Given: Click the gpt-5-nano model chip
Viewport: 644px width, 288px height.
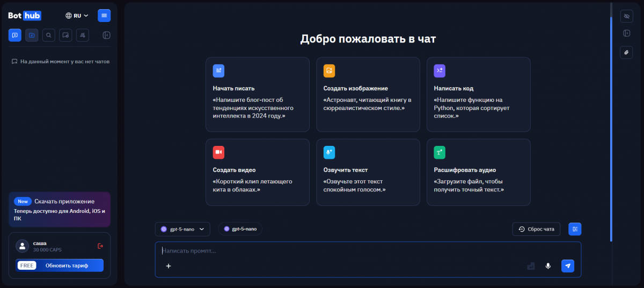Looking at the screenshot, I should [x=240, y=229].
